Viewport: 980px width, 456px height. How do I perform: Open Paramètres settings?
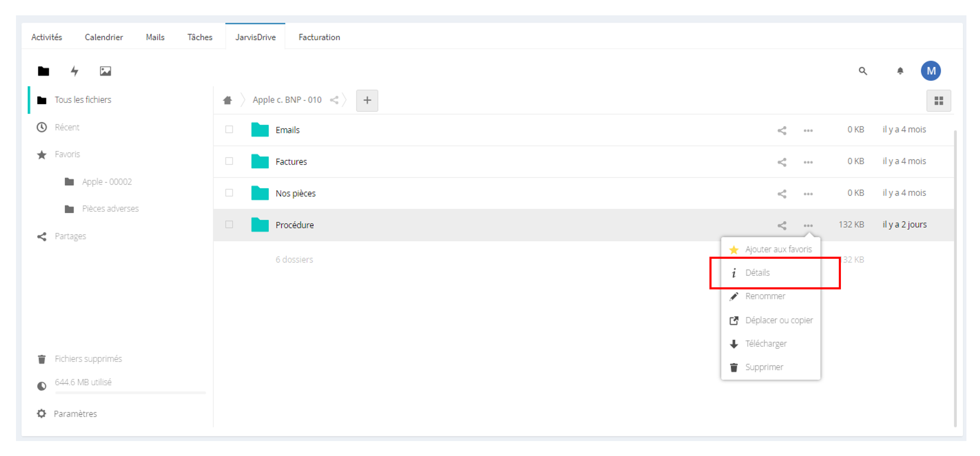tap(67, 414)
